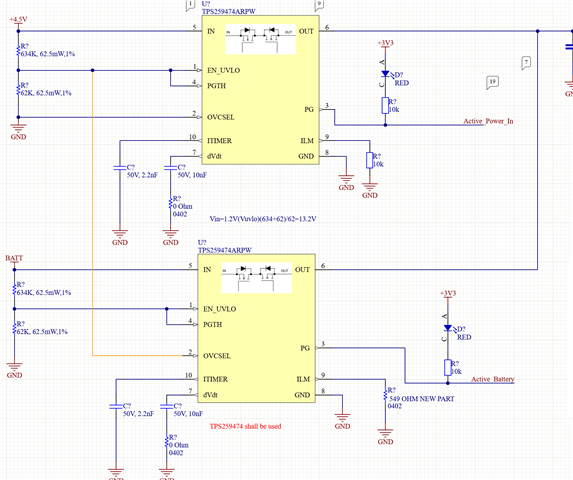Select red note 'TPS259474 shall be used'
Image resolution: width=573 pixels, height=480 pixels.
pyautogui.click(x=245, y=426)
